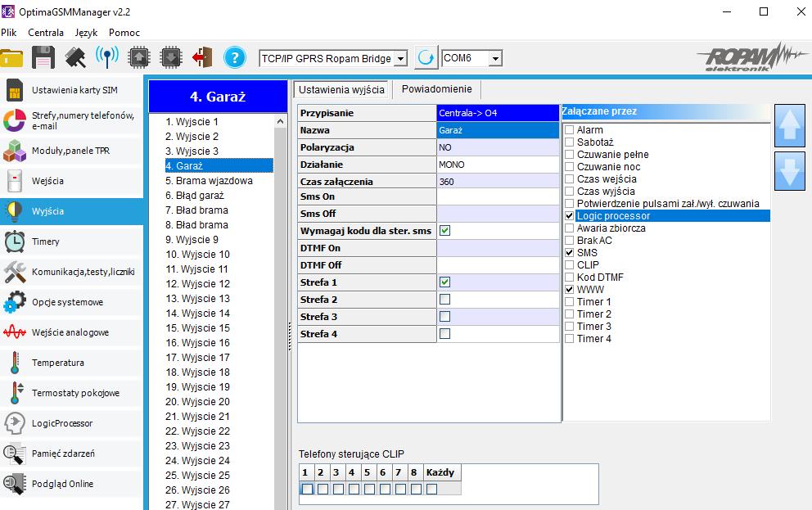Switch to Ustawienia wyjścia tab
Screen dimensions: 812x510
pyautogui.click(x=342, y=89)
